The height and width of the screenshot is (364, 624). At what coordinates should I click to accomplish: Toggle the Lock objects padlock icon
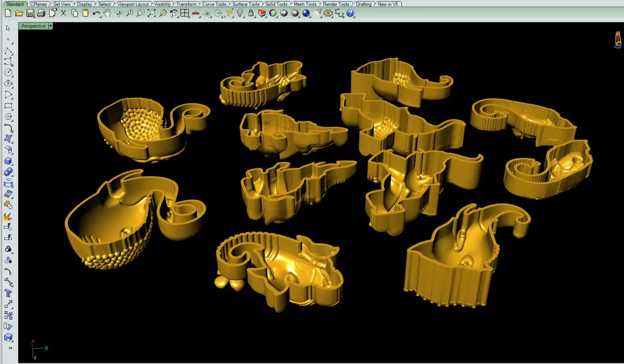tap(251, 13)
